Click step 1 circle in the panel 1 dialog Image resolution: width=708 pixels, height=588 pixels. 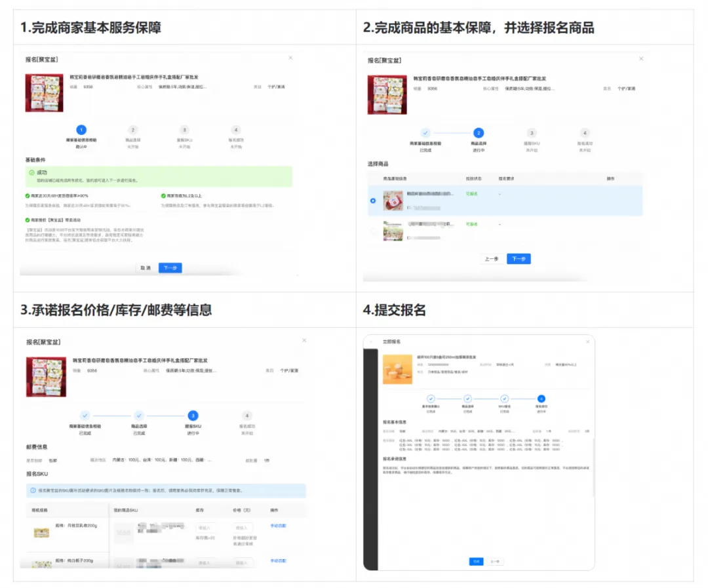pyautogui.click(x=81, y=130)
